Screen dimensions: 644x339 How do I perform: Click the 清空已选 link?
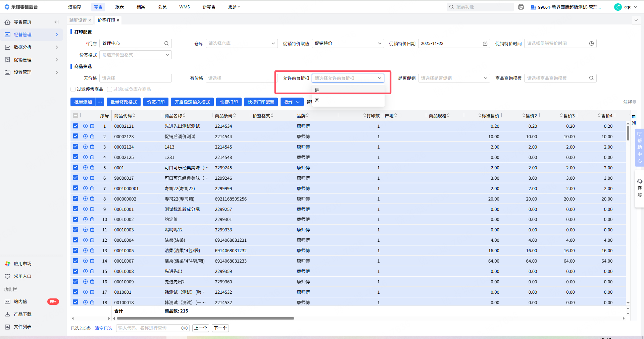point(103,328)
